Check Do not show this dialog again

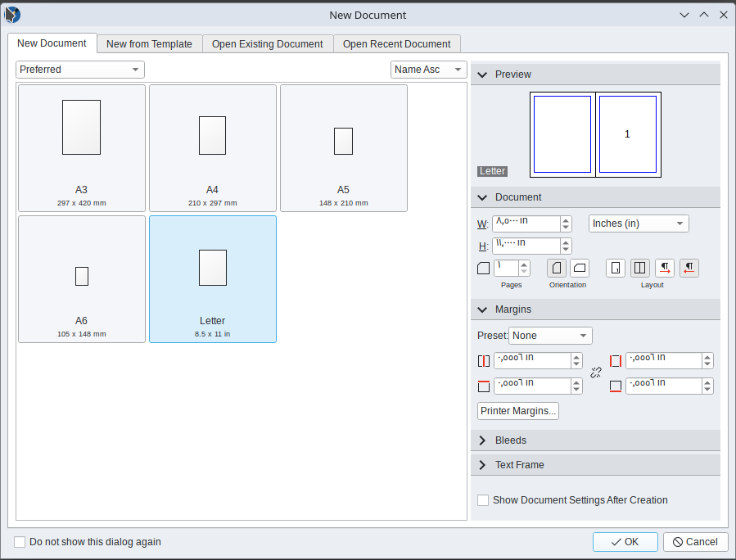(x=20, y=542)
